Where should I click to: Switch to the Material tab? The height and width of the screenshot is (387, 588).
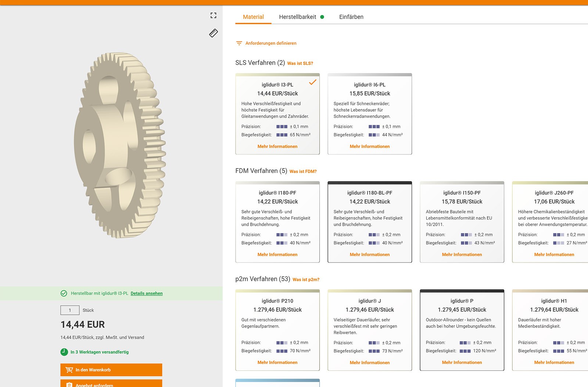tap(253, 17)
